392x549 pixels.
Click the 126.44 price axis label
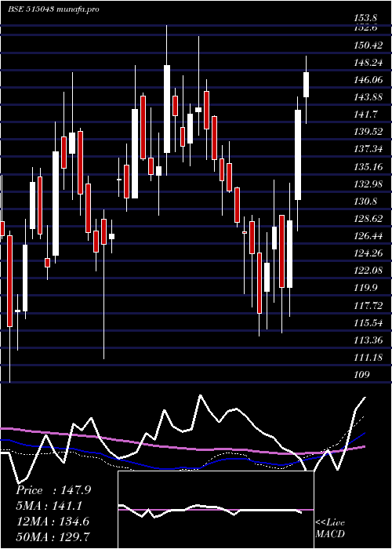tap(368, 236)
